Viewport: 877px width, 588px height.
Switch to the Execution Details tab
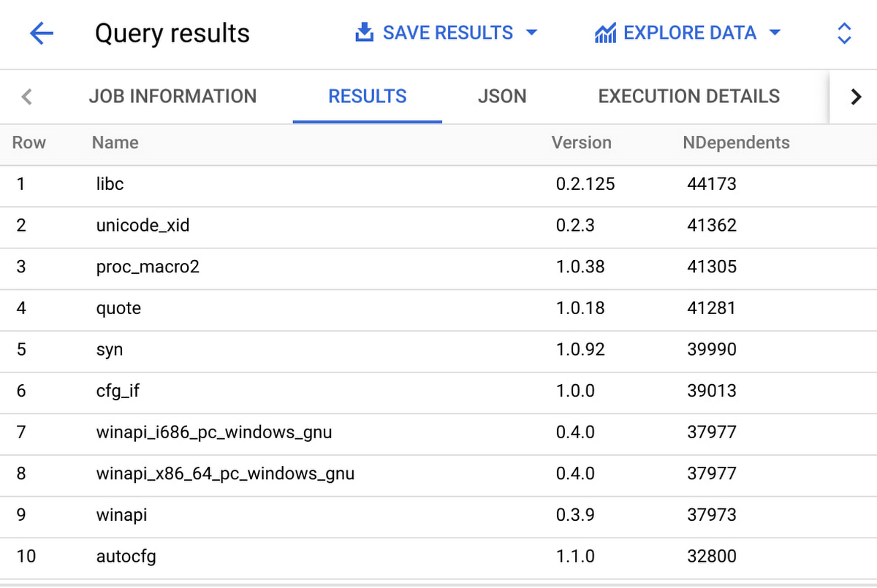click(689, 96)
